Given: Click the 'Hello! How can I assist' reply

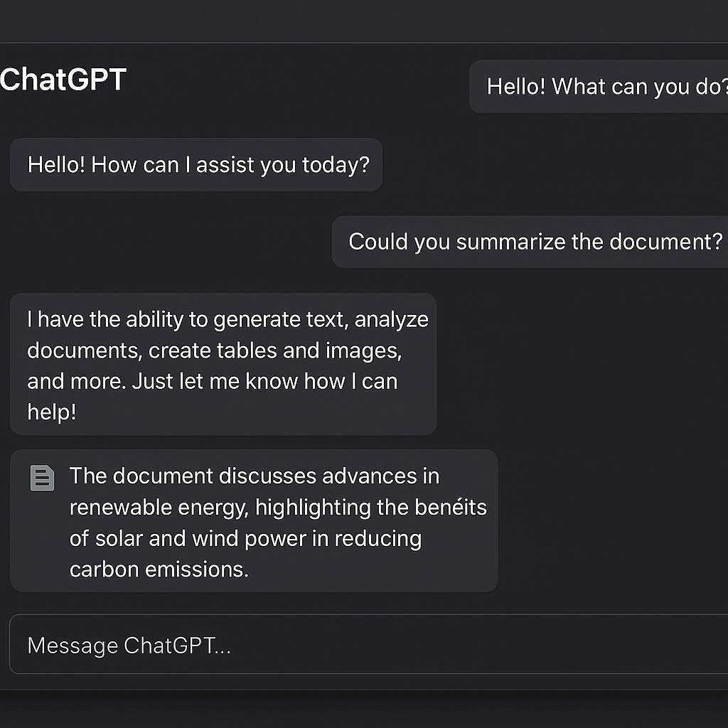Looking at the screenshot, I should [x=197, y=165].
